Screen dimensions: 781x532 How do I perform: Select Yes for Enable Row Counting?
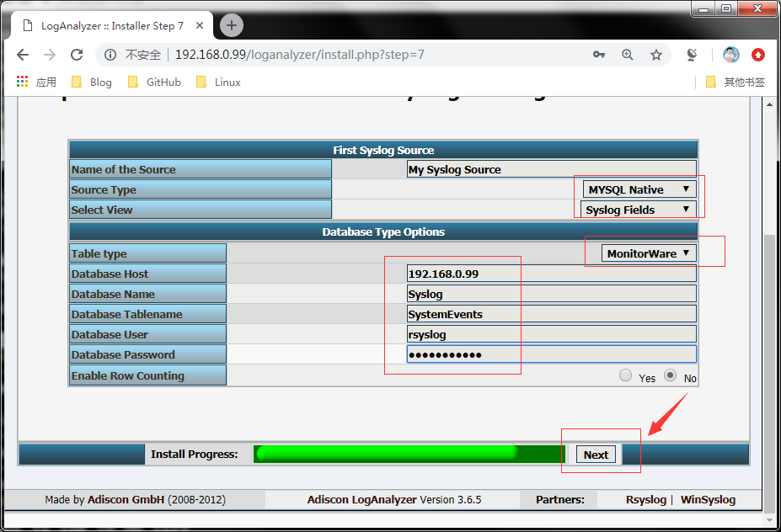tap(626, 375)
